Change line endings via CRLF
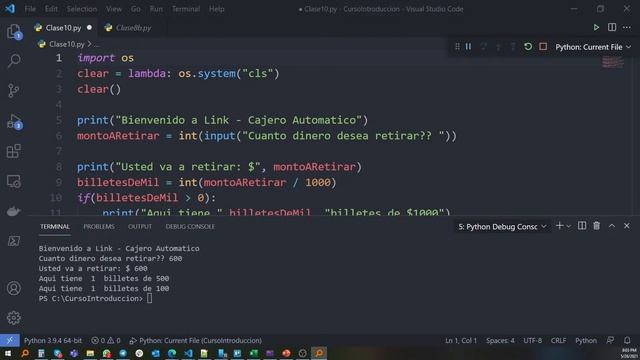This screenshot has height=360, width=640. coord(558,340)
